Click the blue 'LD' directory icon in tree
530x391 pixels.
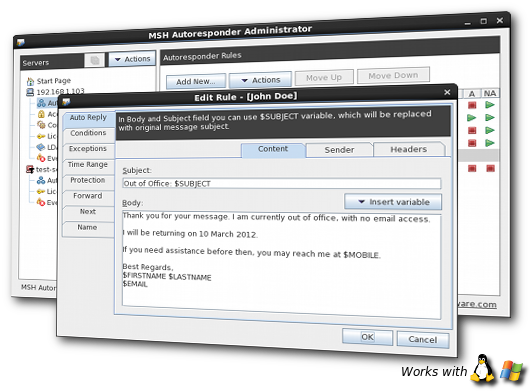coord(41,147)
